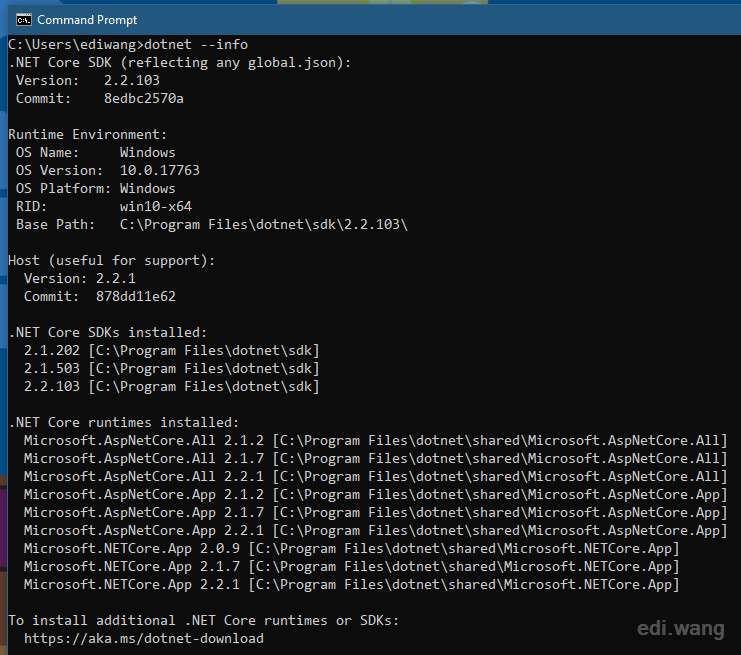The image size is (741, 655).
Task: Click Microsoft.AspNetCore.All 2.1.2 runtime line
Action: (x=375, y=440)
